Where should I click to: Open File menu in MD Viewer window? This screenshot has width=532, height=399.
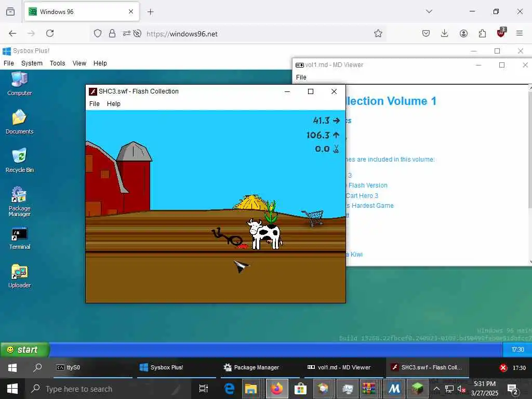(x=301, y=77)
